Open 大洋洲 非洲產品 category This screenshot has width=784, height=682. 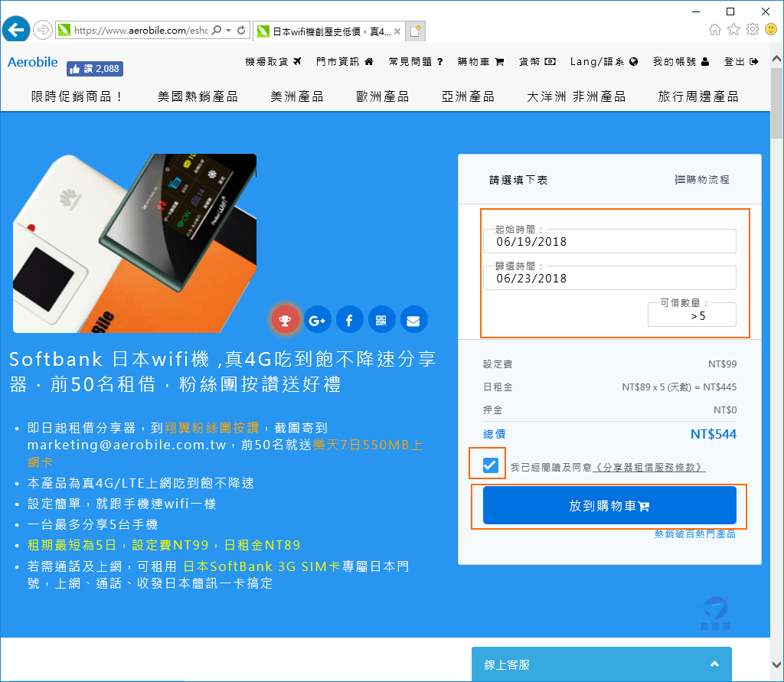click(576, 96)
